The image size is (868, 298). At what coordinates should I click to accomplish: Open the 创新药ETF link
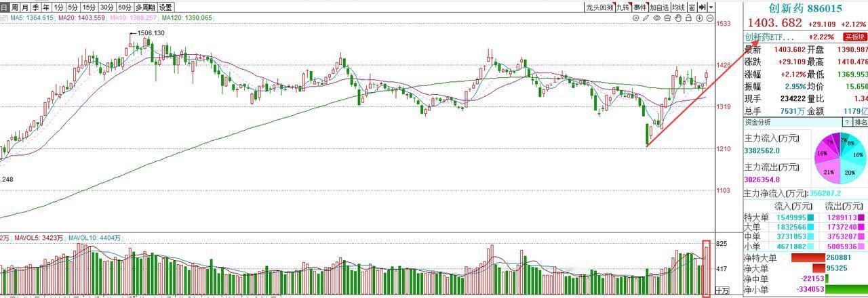point(770,37)
